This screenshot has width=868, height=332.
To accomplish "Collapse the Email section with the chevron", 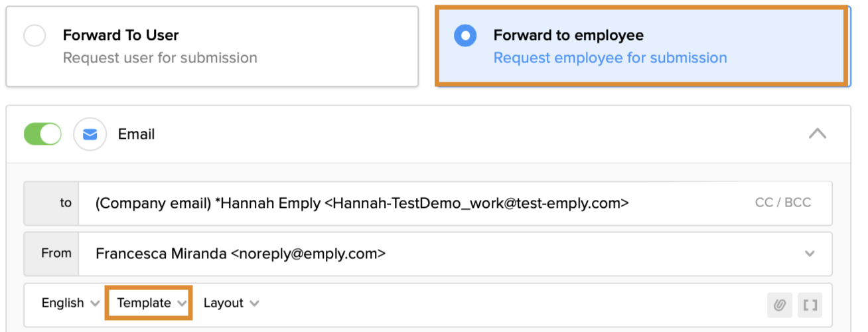I will [818, 134].
